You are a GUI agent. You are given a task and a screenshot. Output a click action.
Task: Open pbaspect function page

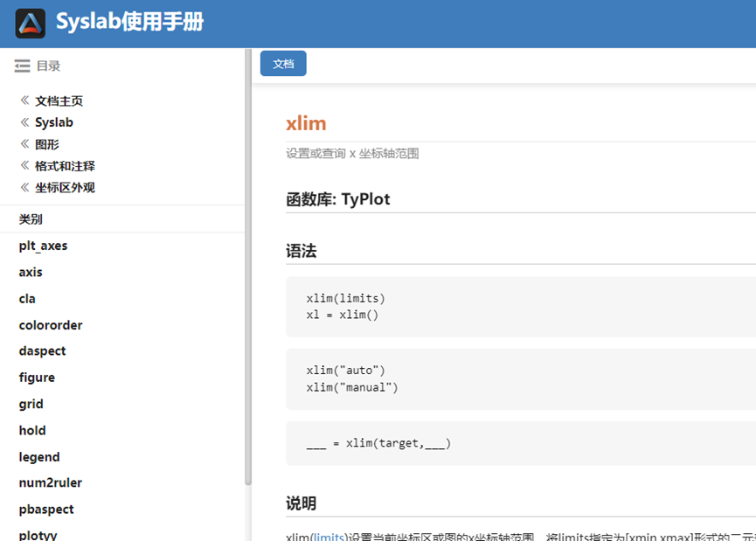click(46, 510)
